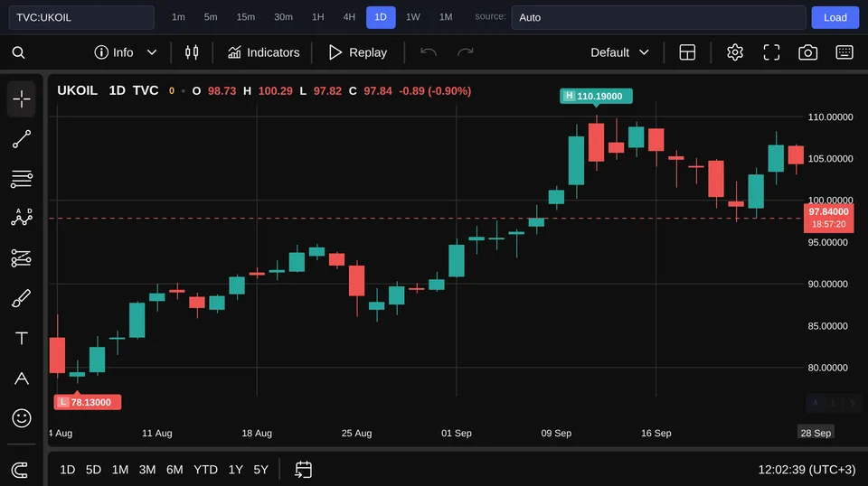Click the current price 97.84000 label
This screenshot has height=486, width=868.
click(828, 218)
